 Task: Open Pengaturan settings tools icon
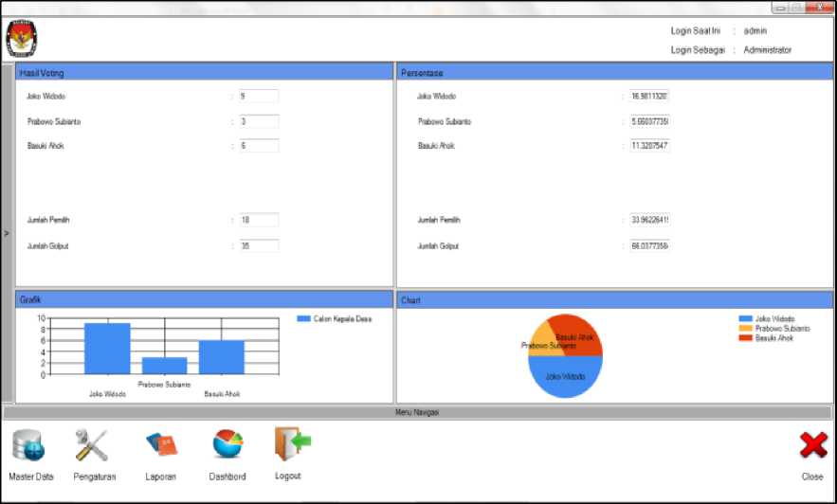point(93,445)
